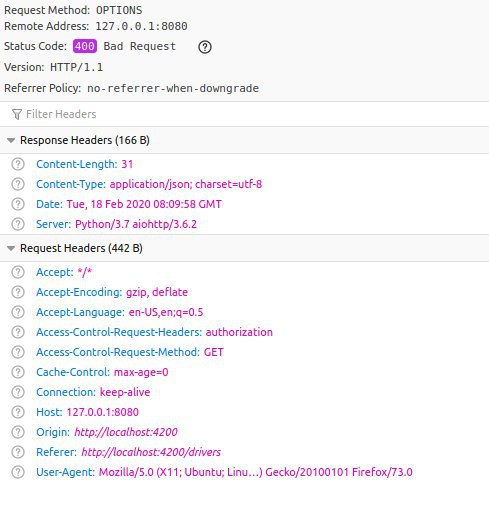The height and width of the screenshot is (510, 489).
Task: Open help for Origin header
Action: pyautogui.click(x=18, y=432)
